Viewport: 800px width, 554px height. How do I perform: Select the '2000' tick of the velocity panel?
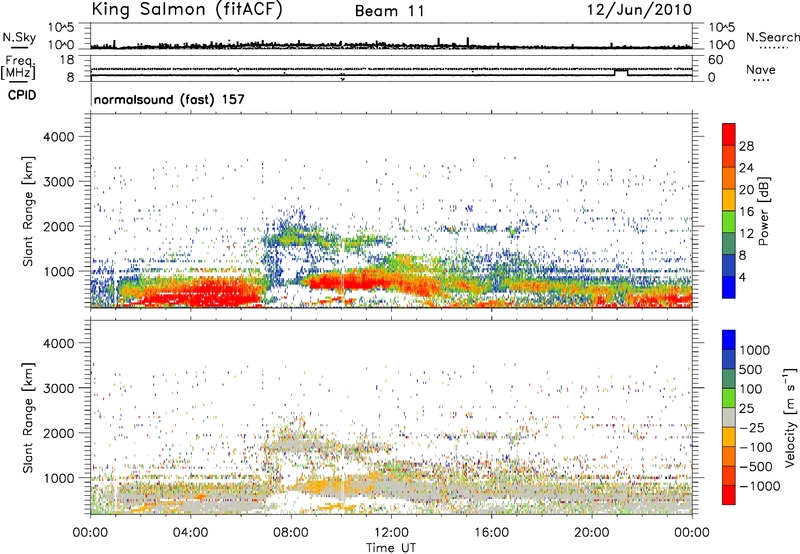(58, 433)
